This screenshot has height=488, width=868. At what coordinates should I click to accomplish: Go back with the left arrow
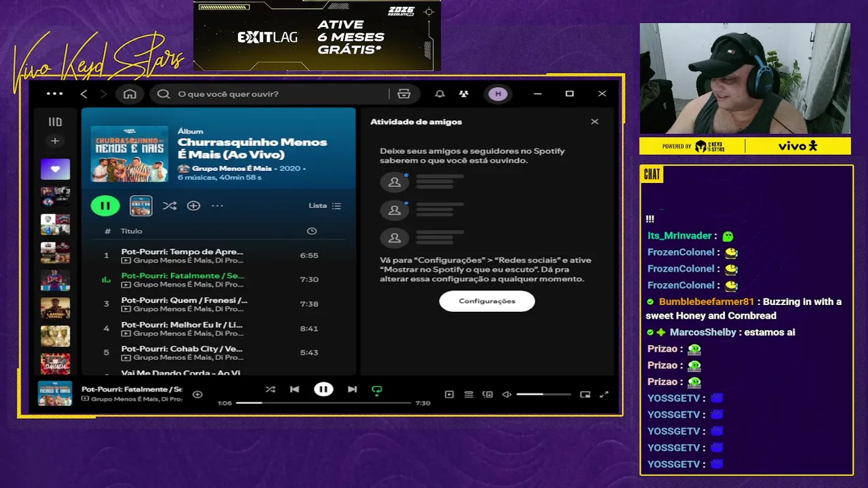83,94
